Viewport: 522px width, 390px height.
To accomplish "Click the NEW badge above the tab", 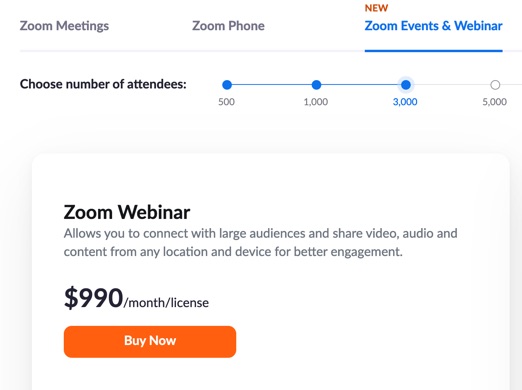I will point(376,8).
